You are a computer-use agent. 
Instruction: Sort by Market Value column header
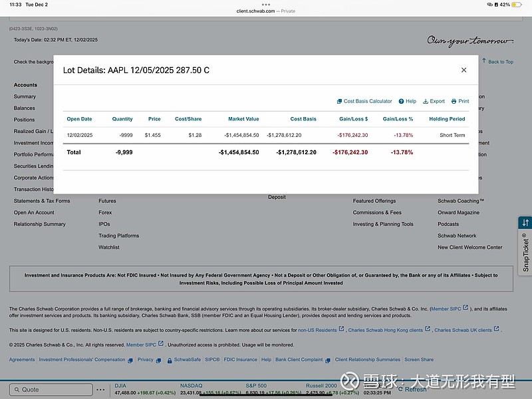click(243, 119)
